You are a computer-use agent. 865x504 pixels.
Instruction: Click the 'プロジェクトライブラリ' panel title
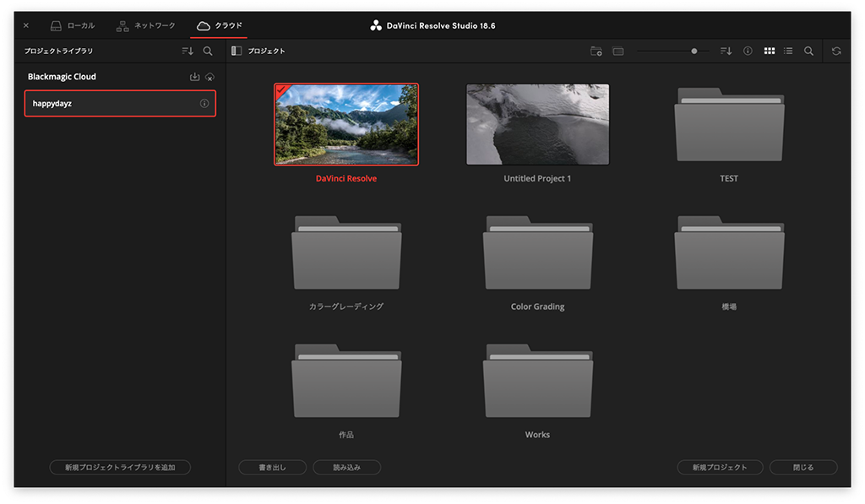click(58, 51)
